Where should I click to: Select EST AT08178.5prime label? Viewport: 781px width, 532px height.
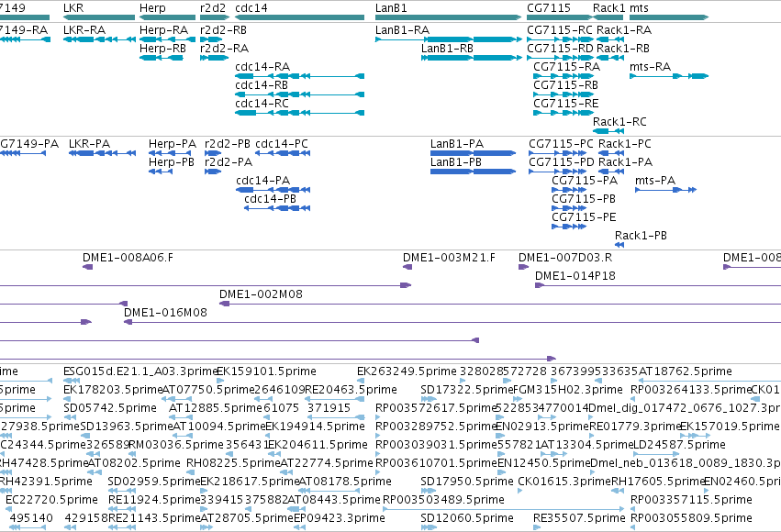[345, 482]
